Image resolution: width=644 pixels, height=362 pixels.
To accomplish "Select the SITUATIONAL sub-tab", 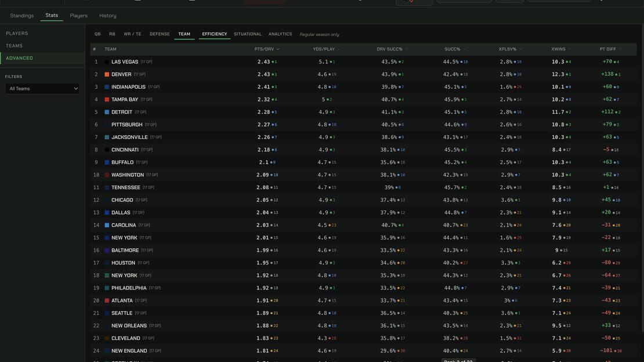I will 248,34.
